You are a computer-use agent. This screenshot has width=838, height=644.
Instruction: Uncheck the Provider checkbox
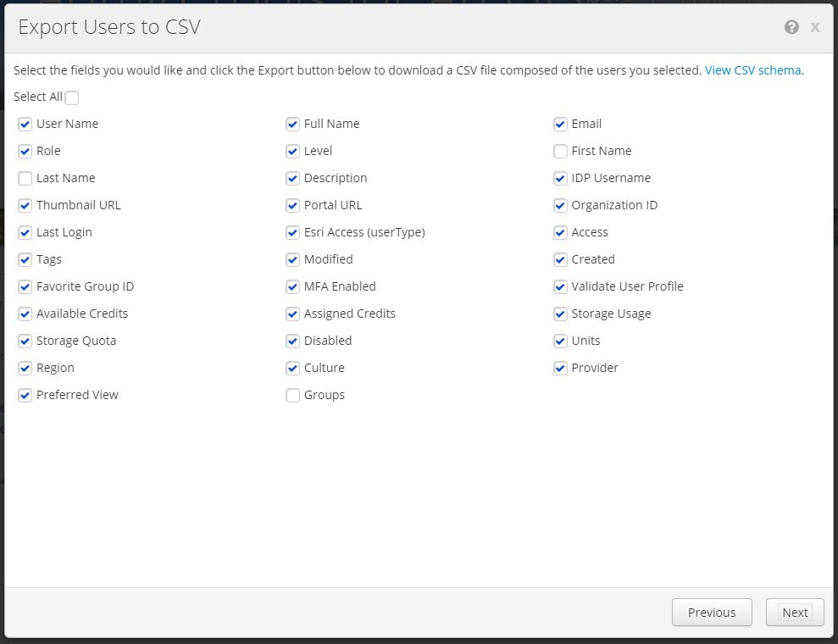(x=560, y=369)
